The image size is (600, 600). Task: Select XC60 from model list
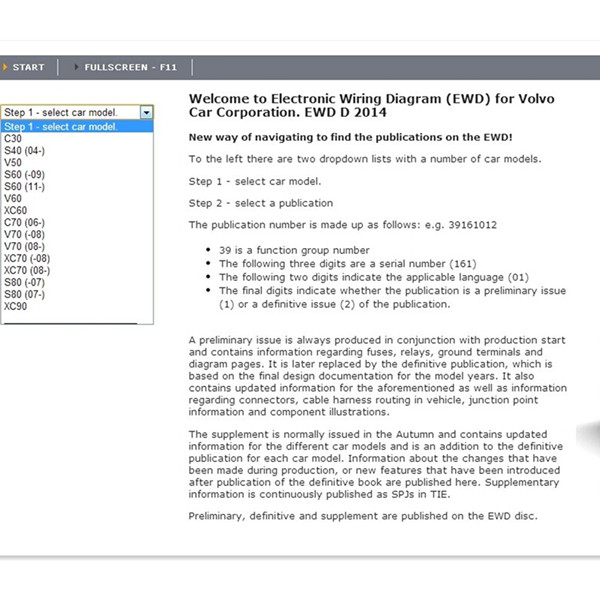pyautogui.click(x=16, y=211)
